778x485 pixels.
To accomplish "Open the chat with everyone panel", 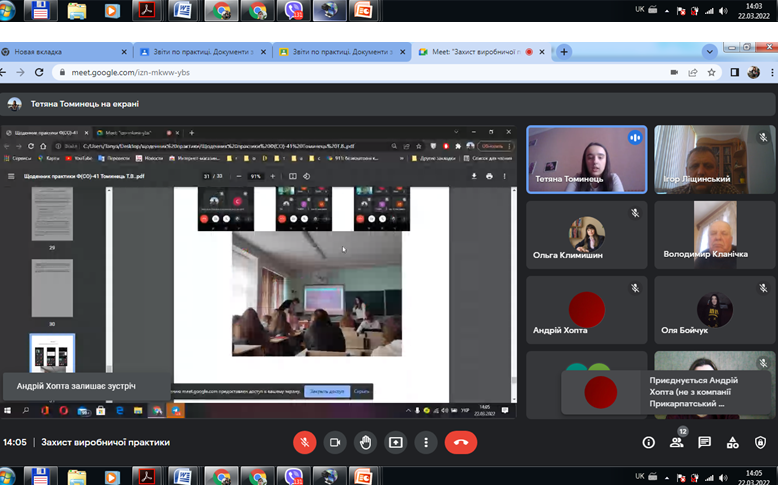I will tap(704, 442).
